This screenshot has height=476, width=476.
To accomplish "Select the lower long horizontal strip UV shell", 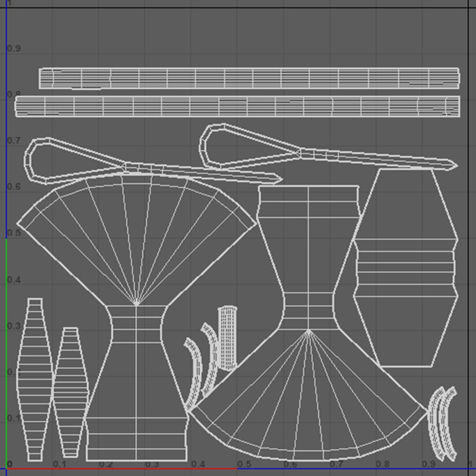I will pos(238,106).
